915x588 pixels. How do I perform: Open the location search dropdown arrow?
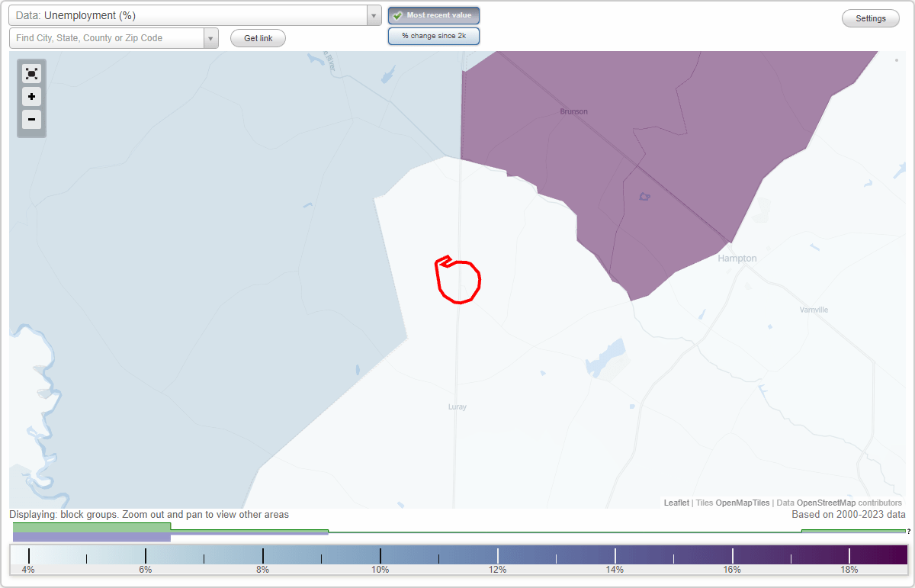(211, 37)
